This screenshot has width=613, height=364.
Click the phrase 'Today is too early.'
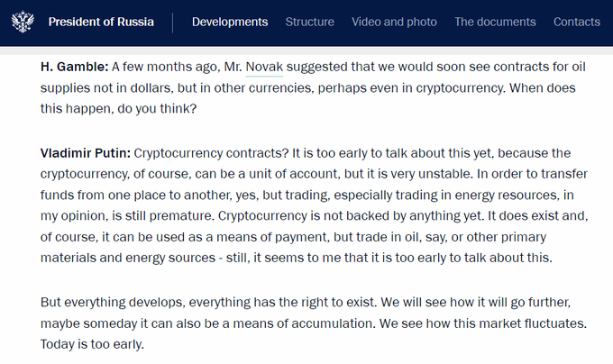(93, 344)
